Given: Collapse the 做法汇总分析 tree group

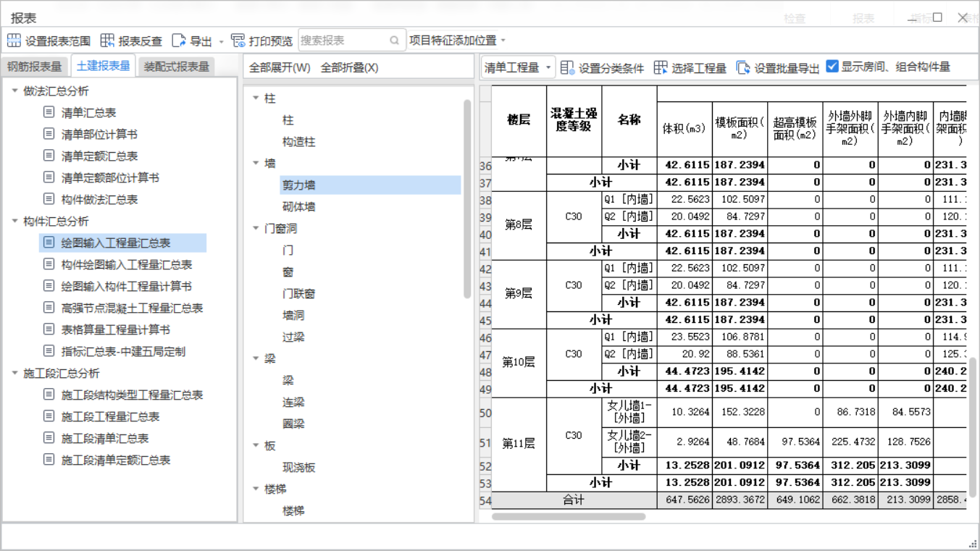Looking at the screenshot, I should pos(14,91).
